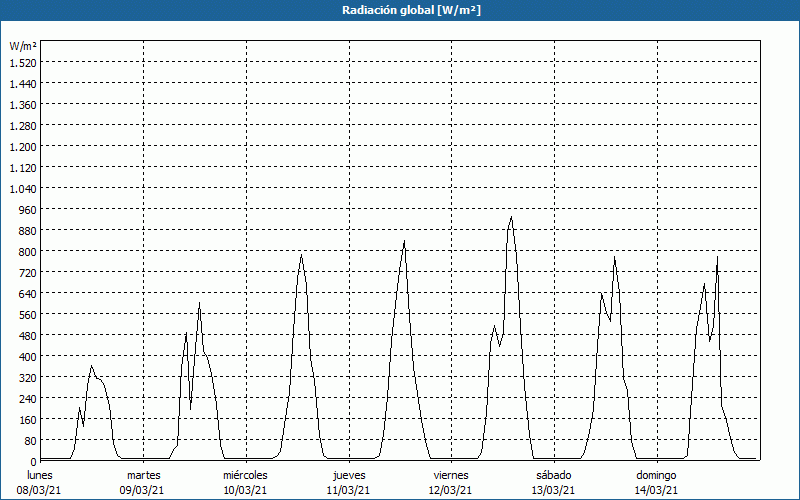Click the 80 y-axis value
Viewport: 800px width, 500px height.
[x=31, y=441]
